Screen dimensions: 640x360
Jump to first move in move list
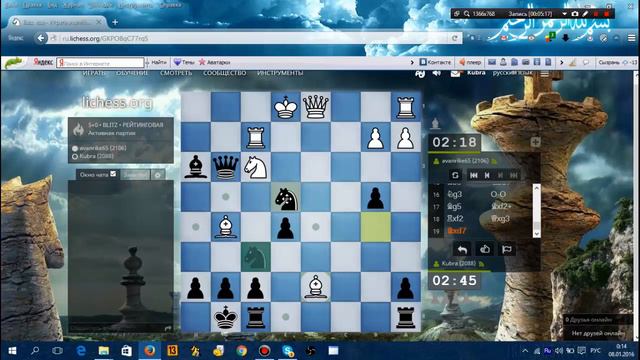click(473, 175)
